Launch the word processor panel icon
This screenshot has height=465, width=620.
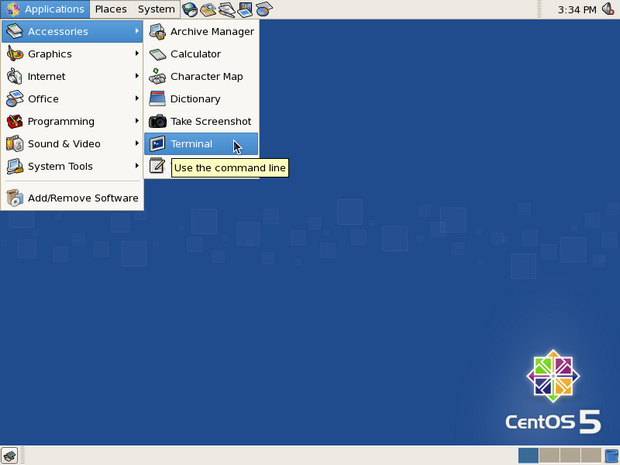click(227, 9)
